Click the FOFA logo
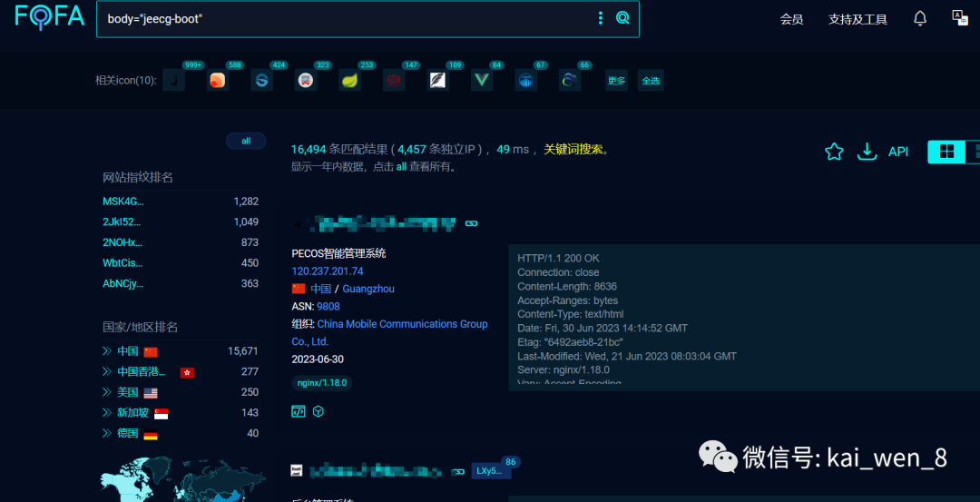Screen dimensions: 980x502 (49, 17)
